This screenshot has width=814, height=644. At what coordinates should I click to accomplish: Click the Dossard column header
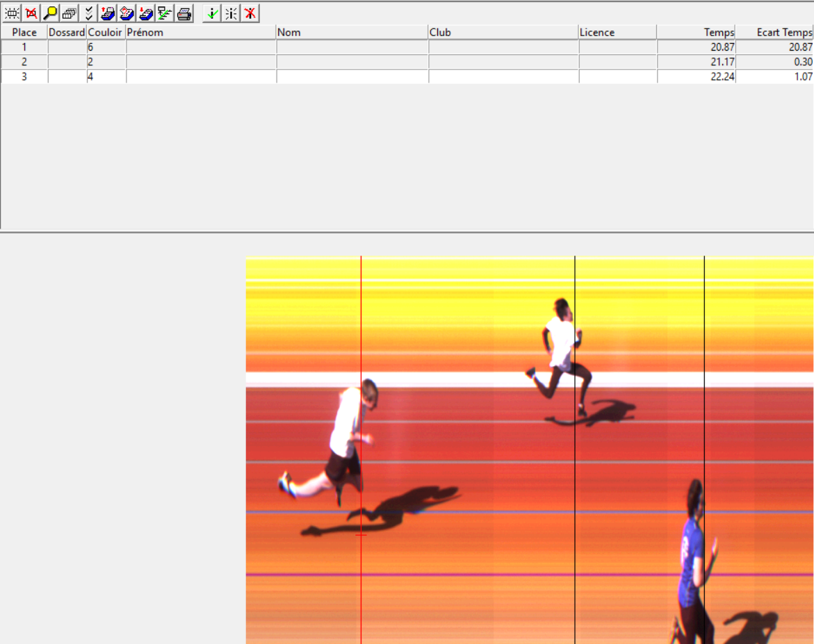coord(67,32)
